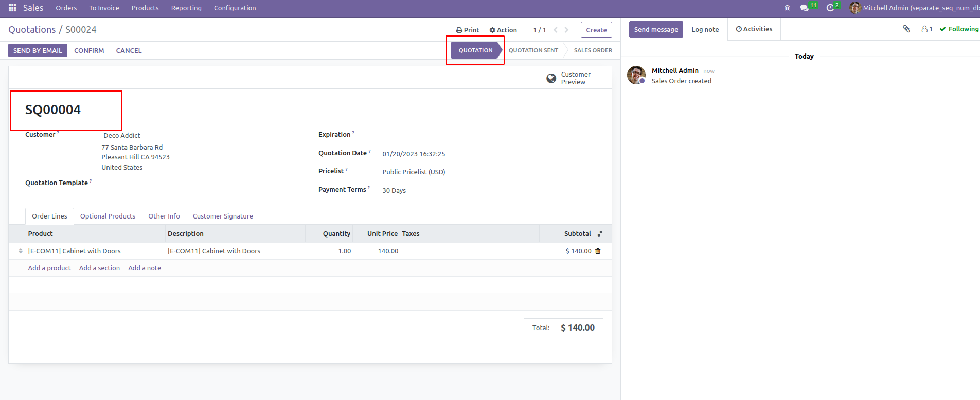Click the 30 Days payment terms field
Image resolution: width=980 pixels, height=400 pixels.
click(x=394, y=190)
